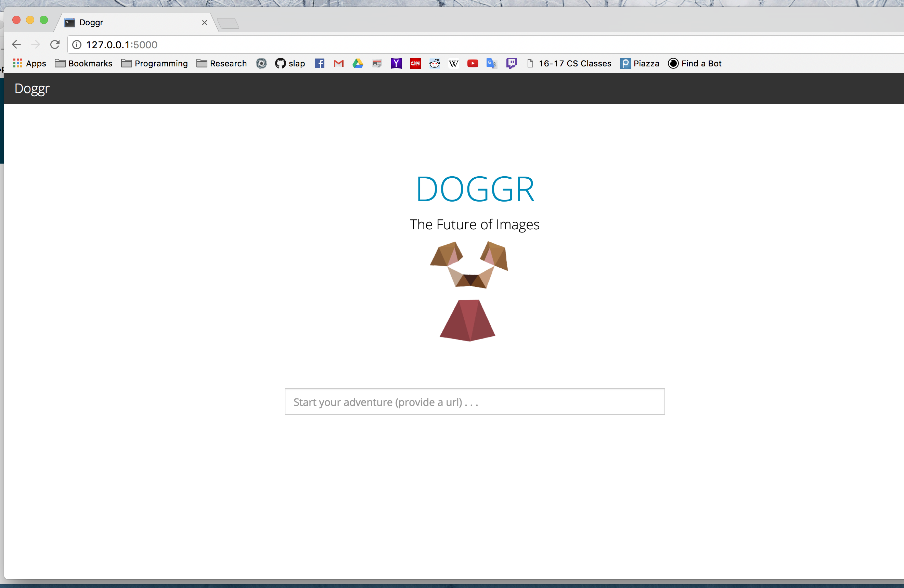This screenshot has width=904, height=588.
Task: Open the GitHub slap bookmark
Action: tap(290, 63)
